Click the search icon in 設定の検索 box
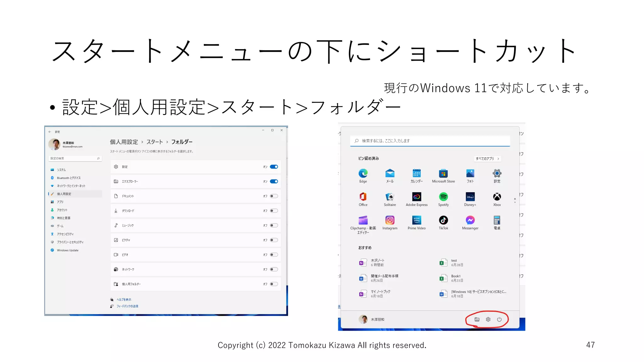This screenshot has height=362, width=644. point(98,158)
